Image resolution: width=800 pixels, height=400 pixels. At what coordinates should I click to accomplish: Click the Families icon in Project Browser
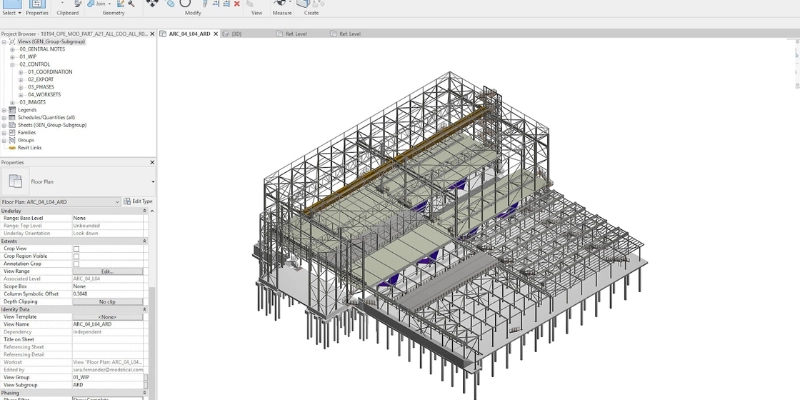pos(12,133)
